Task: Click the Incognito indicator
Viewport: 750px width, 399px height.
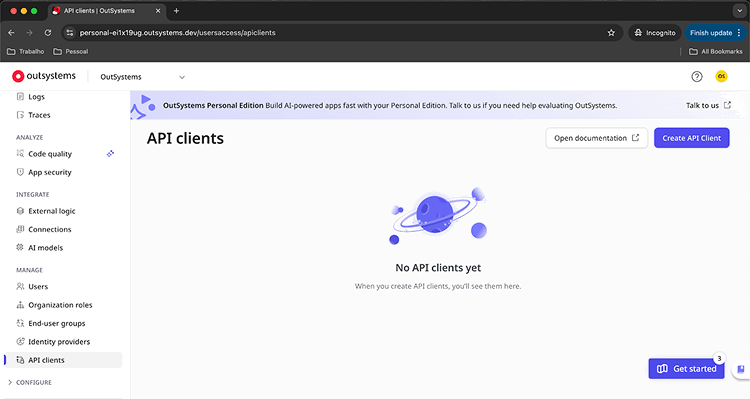Action: point(655,33)
